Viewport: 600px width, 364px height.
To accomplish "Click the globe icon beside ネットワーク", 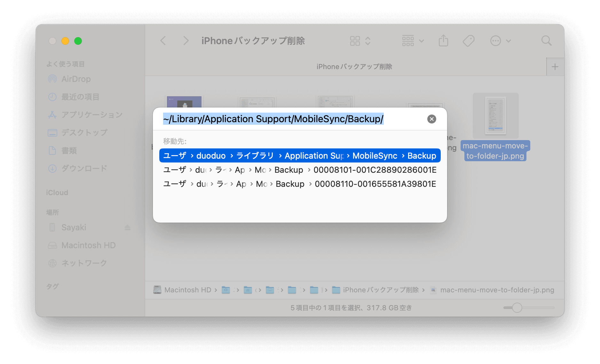I will pyautogui.click(x=52, y=263).
